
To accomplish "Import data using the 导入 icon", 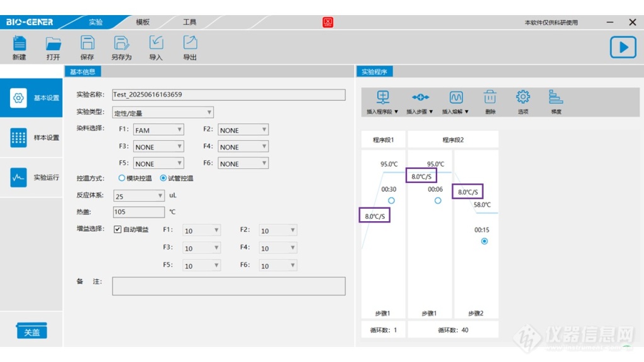I will (155, 43).
